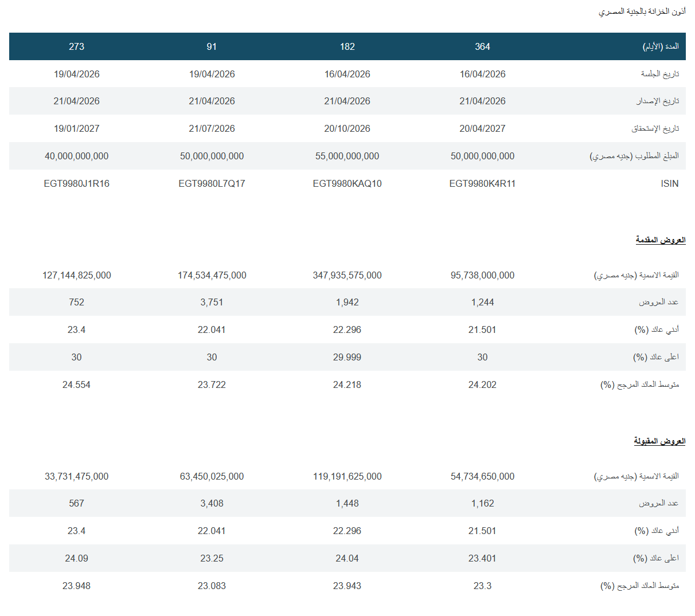The width and height of the screenshot is (695, 616).
Task: Select required amount 55,000,000,000
Action: (x=347, y=156)
